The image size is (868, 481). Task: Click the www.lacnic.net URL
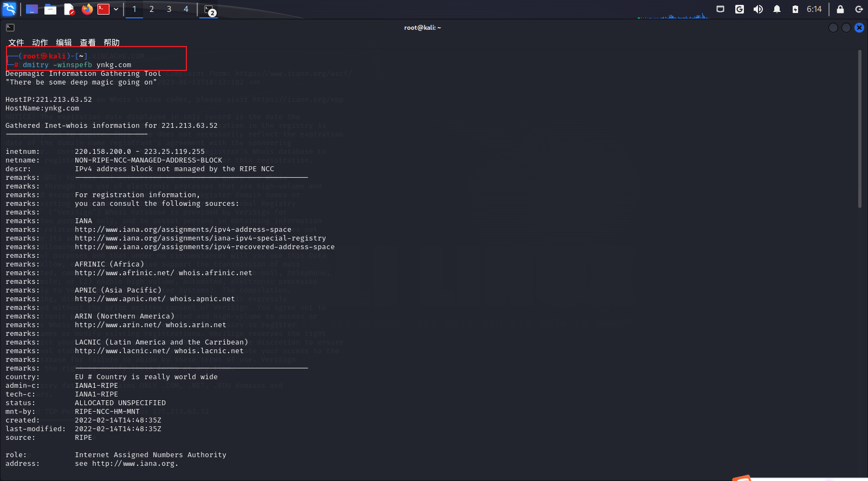[x=122, y=351]
